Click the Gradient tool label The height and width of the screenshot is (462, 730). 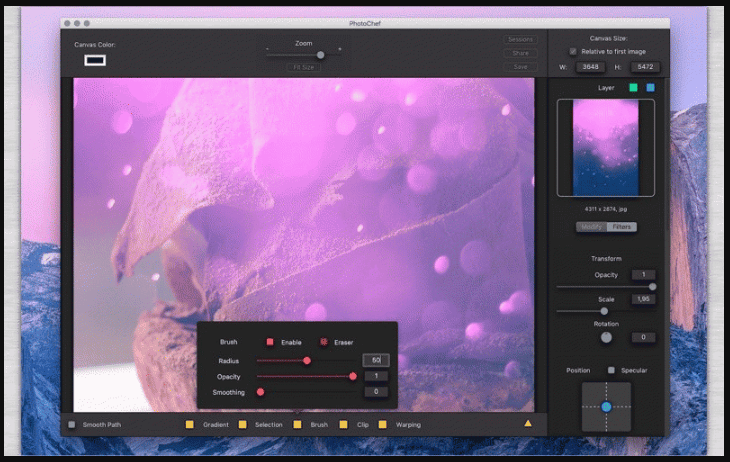coord(216,425)
